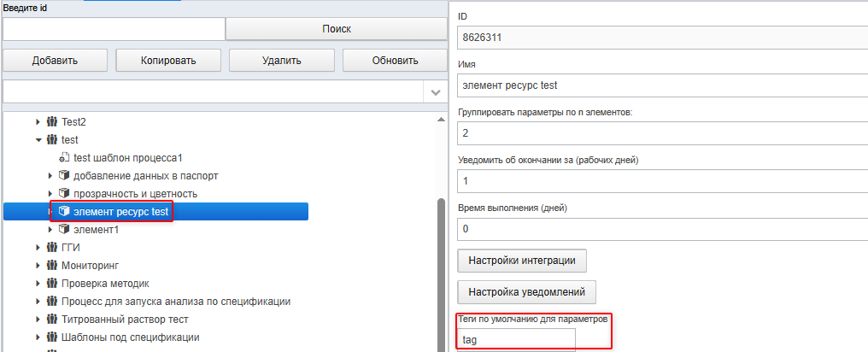Click the tree vertical scrollbar thumb
Screen dimensions: 868x352
pos(441,275)
